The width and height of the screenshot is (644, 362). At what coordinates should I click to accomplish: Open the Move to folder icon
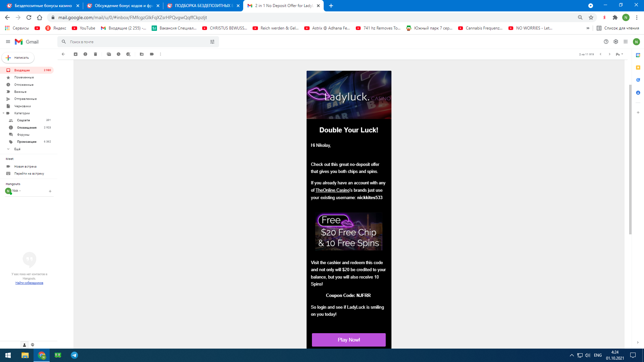142,54
